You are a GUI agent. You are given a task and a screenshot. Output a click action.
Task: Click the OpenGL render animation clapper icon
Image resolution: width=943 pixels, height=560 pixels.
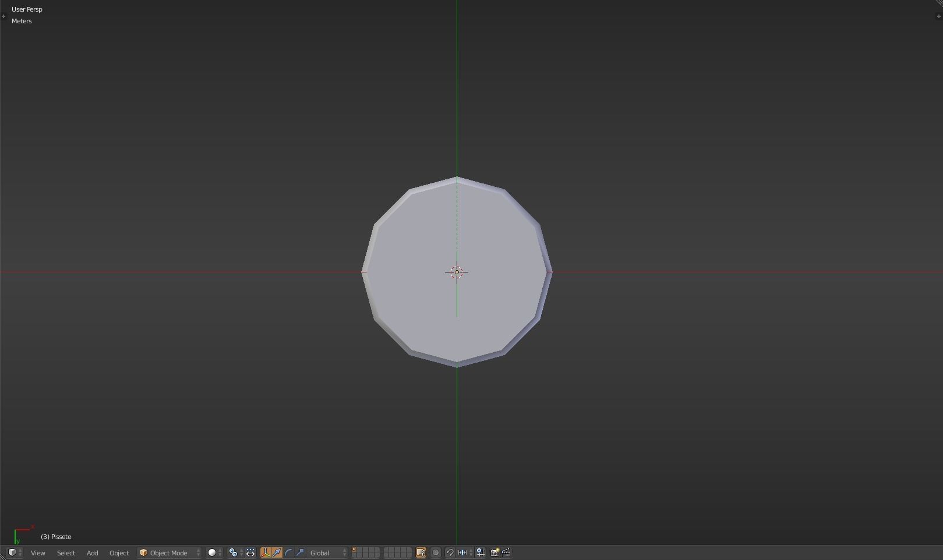[506, 553]
